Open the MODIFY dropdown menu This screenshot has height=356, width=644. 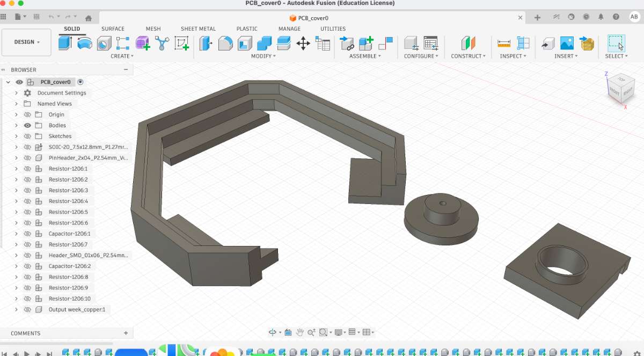tap(263, 56)
